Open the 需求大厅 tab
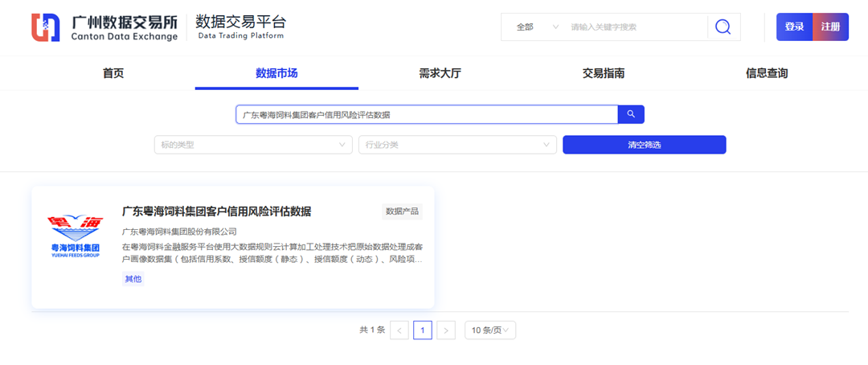The image size is (868, 365). click(x=440, y=73)
